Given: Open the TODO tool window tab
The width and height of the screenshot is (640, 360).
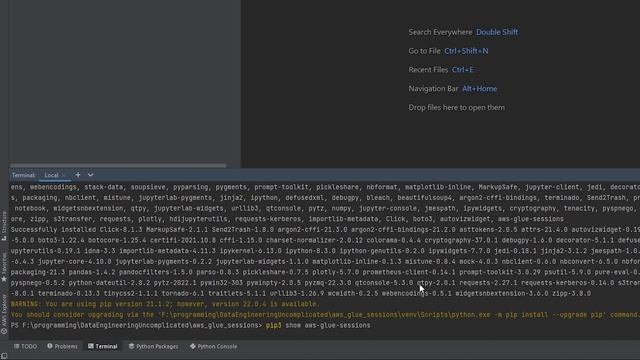Looking at the screenshot, I should point(25,346).
